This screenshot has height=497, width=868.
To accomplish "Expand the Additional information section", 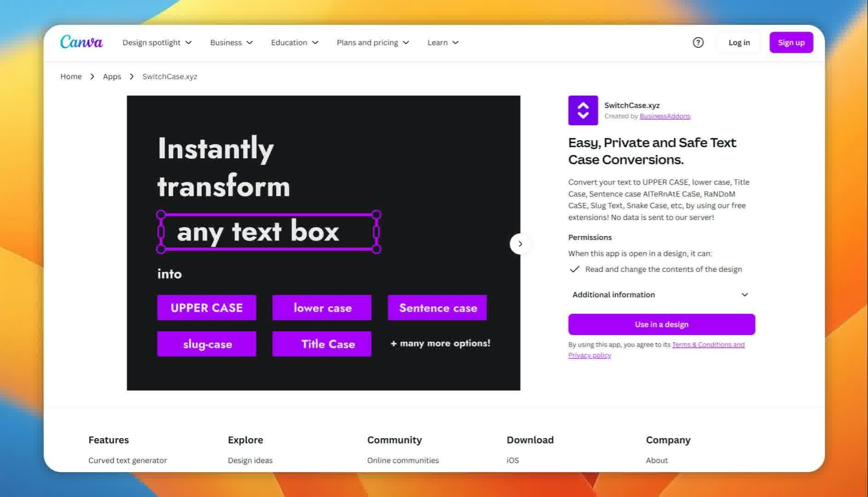I will (661, 295).
